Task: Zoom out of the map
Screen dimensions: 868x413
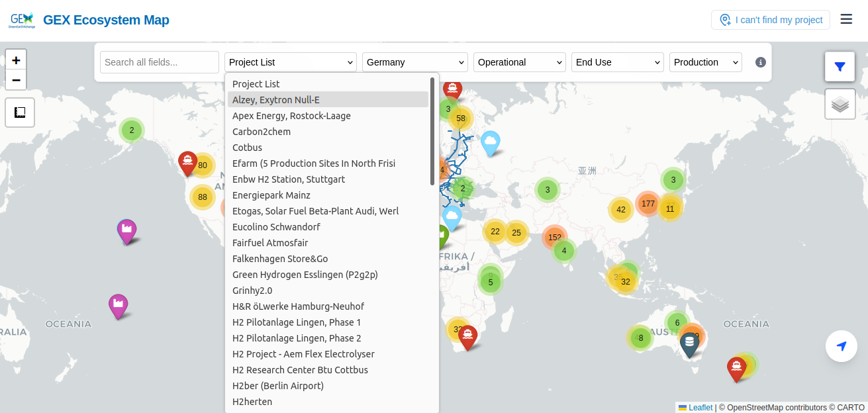Action: (x=16, y=80)
